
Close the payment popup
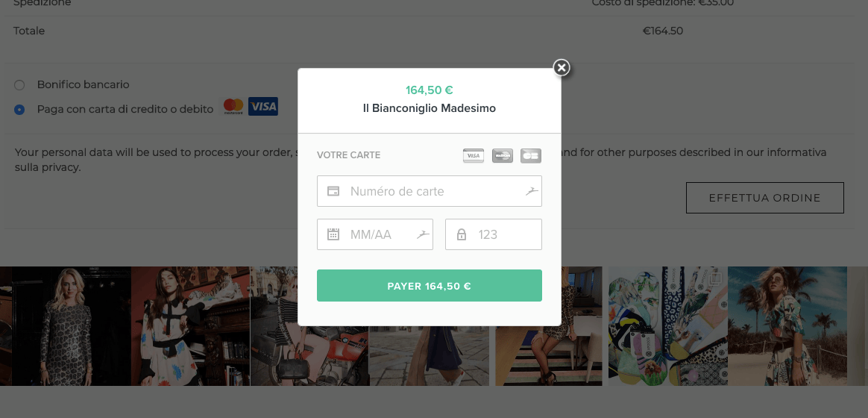562,68
